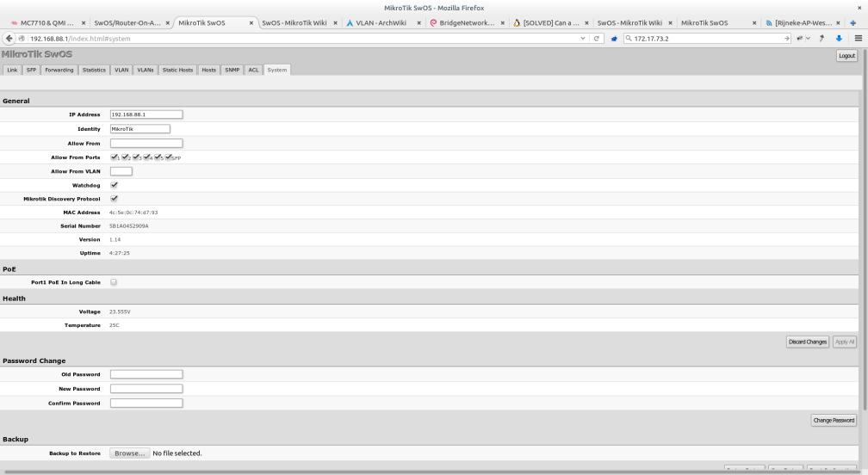The image size is (868, 475).
Task: Click Browse to select backup file
Action: pos(129,453)
